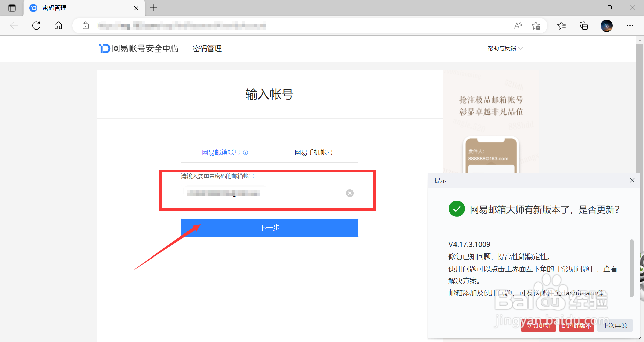Image resolution: width=644 pixels, height=342 pixels.
Task: Restore down the browser window
Action: coord(609,8)
